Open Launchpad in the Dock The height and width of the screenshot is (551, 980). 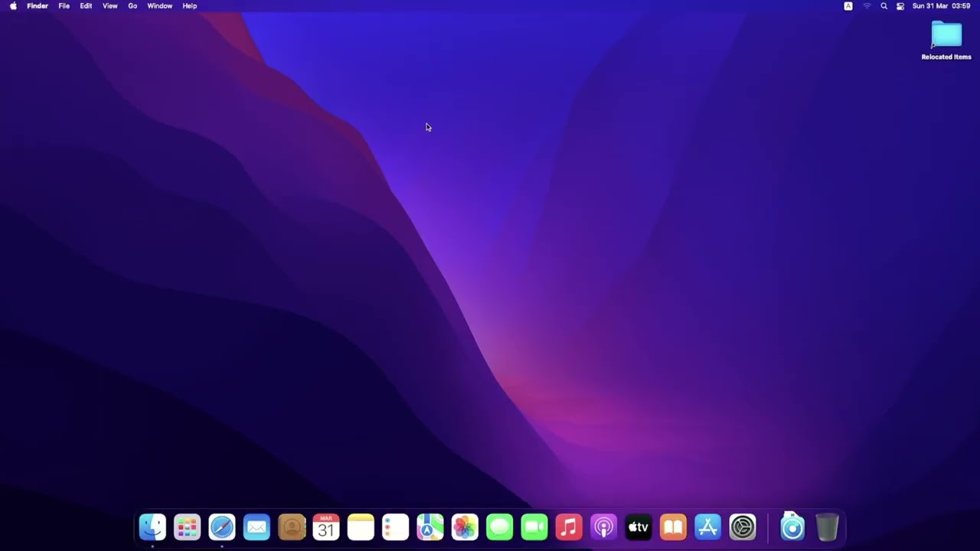pyautogui.click(x=187, y=527)
